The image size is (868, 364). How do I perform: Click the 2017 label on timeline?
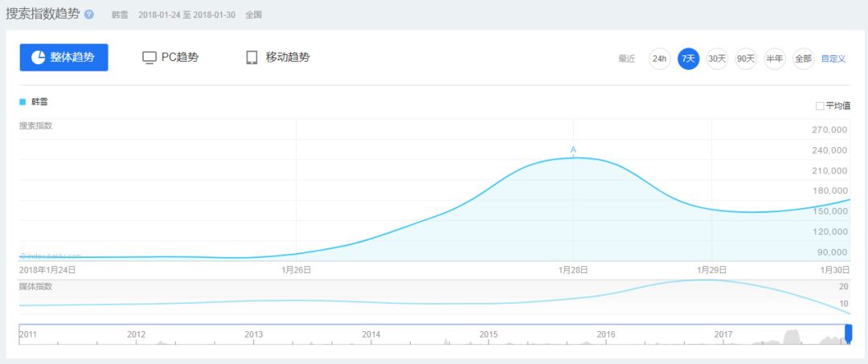click(723, 334)
